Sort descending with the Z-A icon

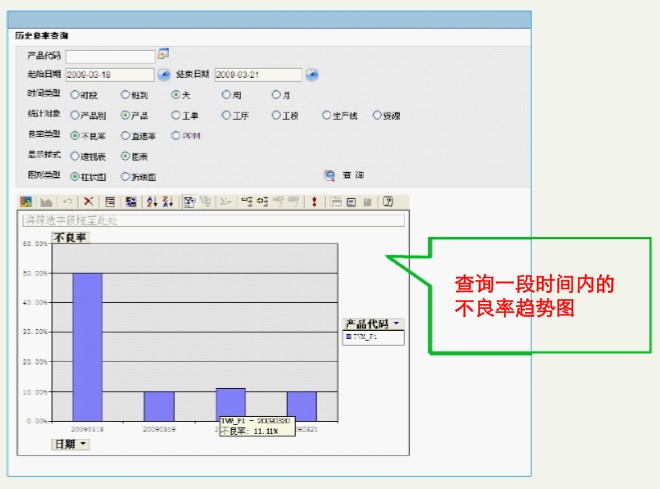click(168, 202)
